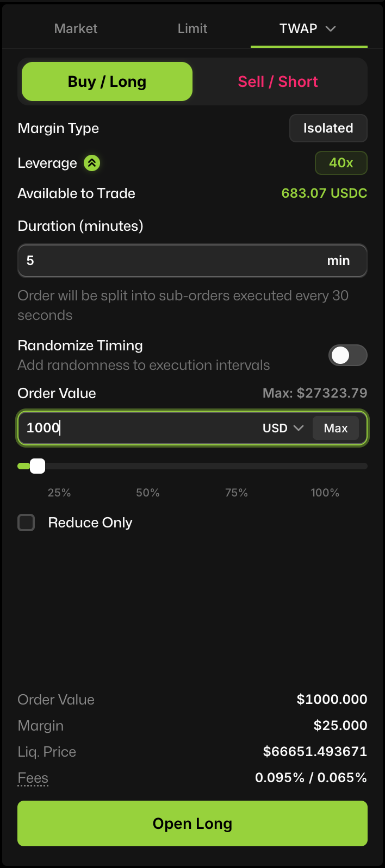Screen dimensions: 385x868
Task: Click the order size slider handle
Action: [38, 466]
